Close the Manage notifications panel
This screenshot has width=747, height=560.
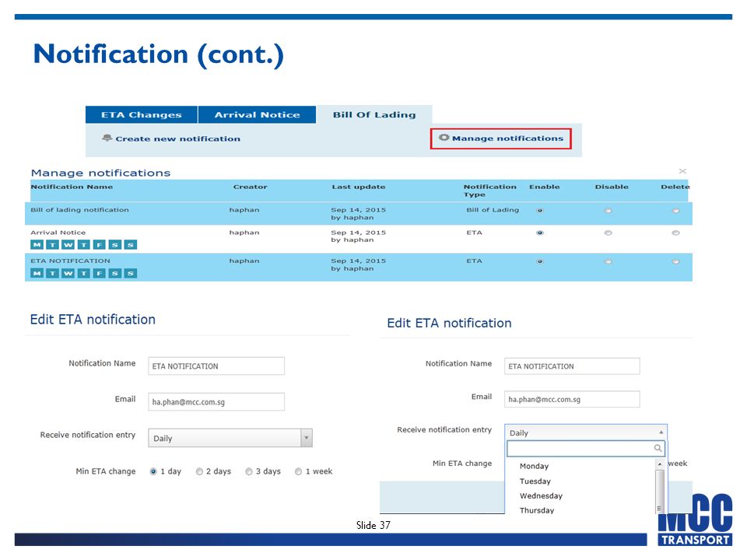point(682,171)
